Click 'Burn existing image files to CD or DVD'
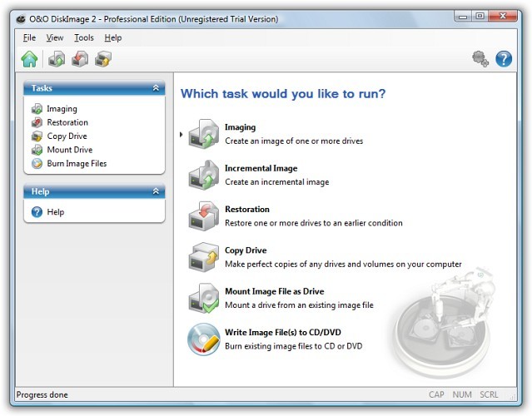 tap(294, 346)
